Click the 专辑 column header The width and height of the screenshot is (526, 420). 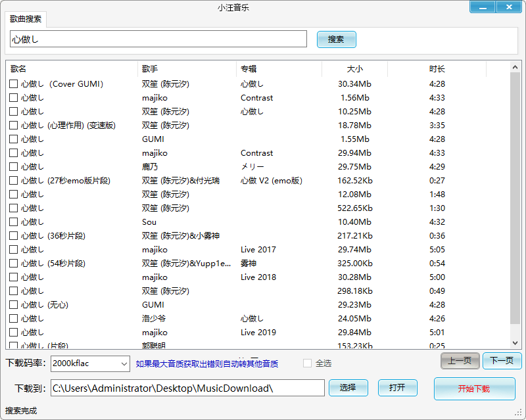click(279, 69)
